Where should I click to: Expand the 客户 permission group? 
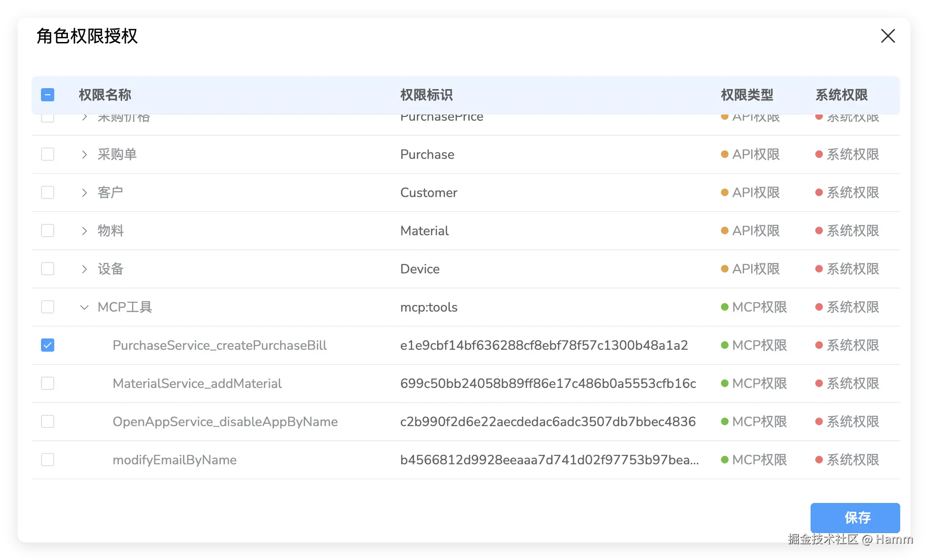84,193
